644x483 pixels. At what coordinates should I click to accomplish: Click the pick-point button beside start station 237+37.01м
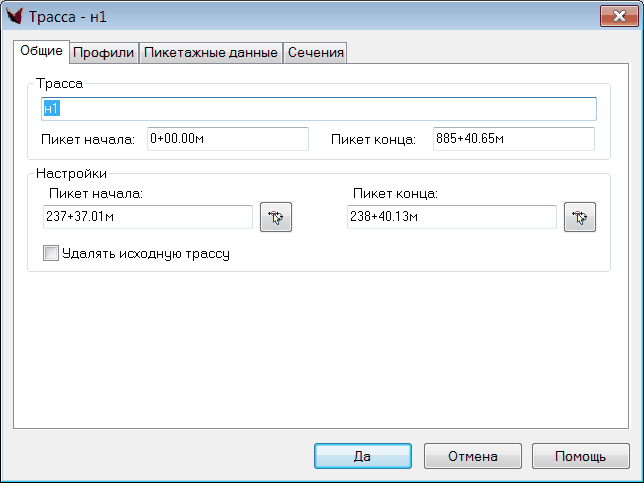pyautogui.click(x=276, y=217)
